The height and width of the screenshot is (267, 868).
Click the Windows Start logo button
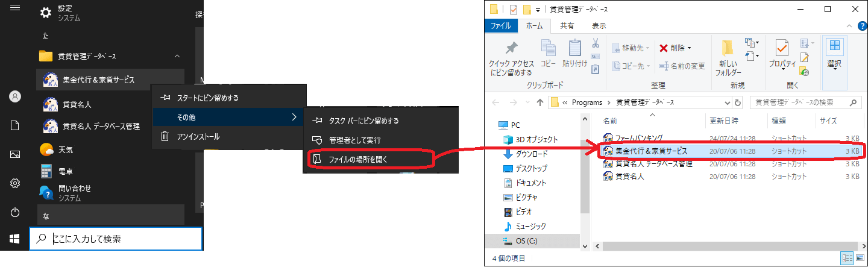click(x=15, y=239)
